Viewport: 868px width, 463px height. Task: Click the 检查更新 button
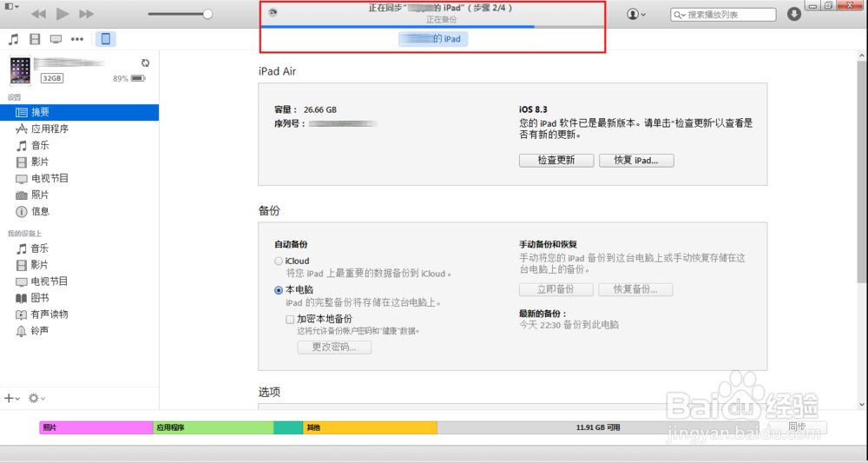[556, 161]
